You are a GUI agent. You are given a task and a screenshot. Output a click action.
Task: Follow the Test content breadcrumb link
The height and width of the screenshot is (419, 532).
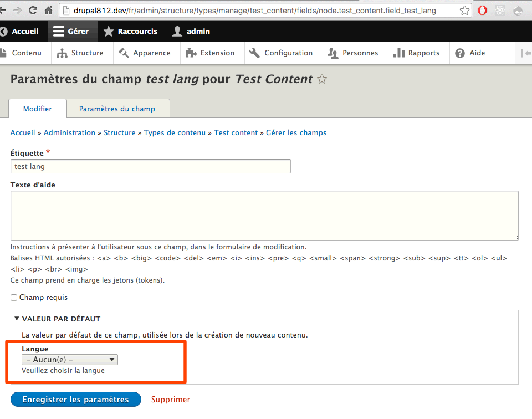pos(236,132)
